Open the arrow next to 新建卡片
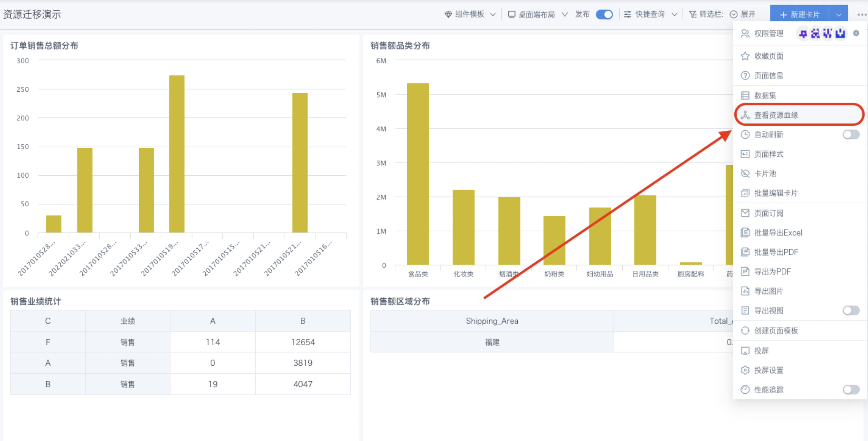The width and height of the screenshot is (868, 441). click(x=839, y=15)
